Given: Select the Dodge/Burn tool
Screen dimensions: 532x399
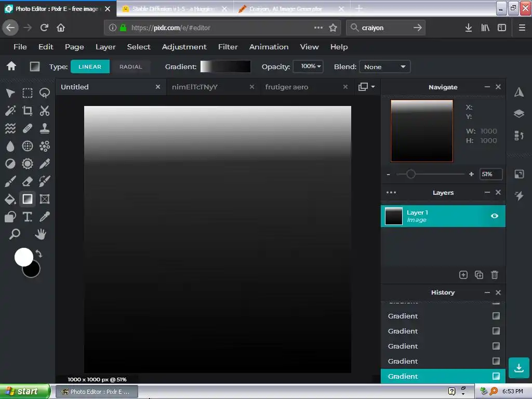Looking at the screenshot, I should pyautogui.click(x=10, y=164).
